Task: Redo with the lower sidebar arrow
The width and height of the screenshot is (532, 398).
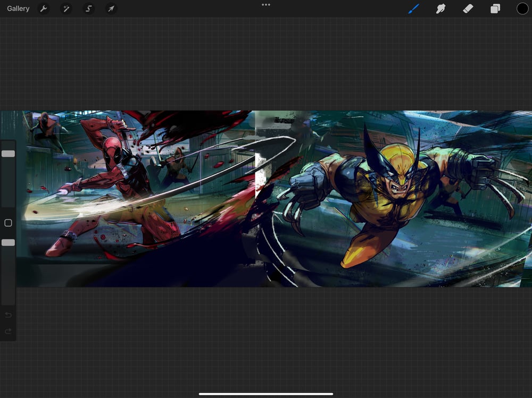Action: point(8,332)
